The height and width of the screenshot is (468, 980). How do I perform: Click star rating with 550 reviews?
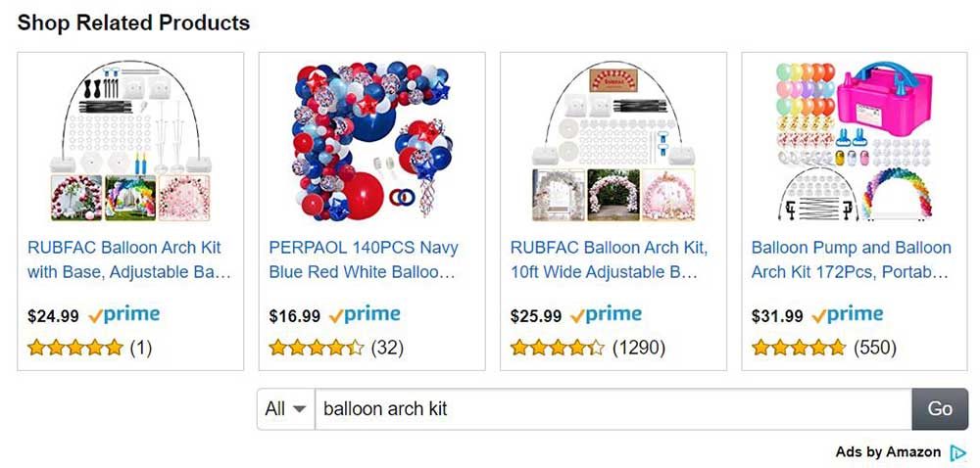(799, 347)
